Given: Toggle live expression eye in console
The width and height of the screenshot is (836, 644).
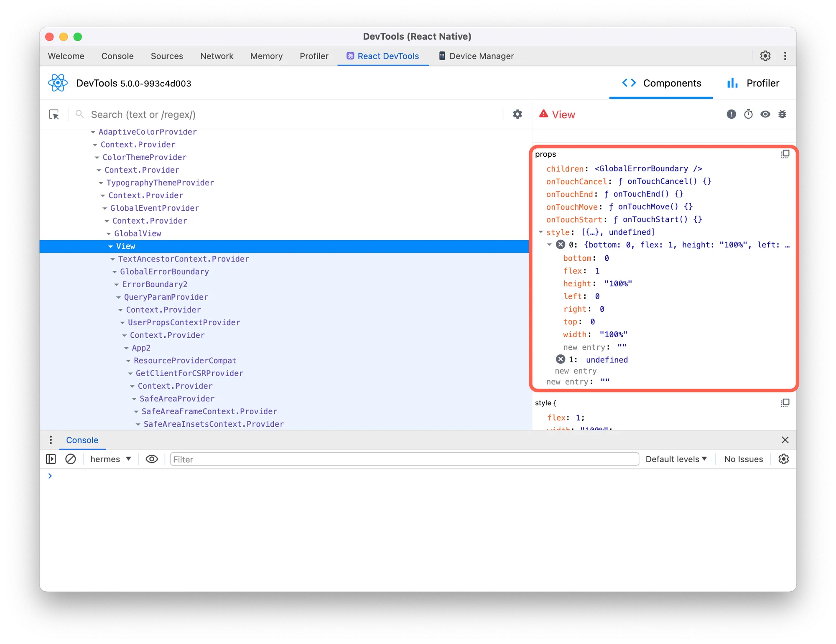Looking at the screenshot, I should (151, 459).
